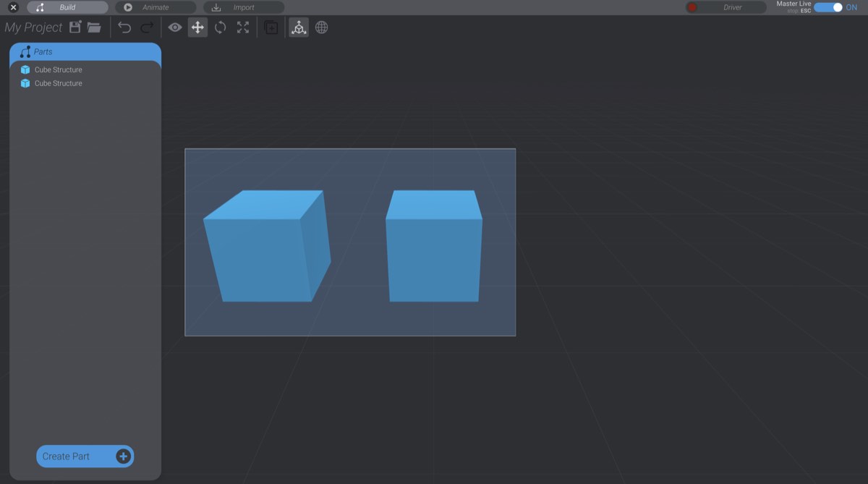Click the Undo arrow
The height and width of the screenshot is (484, 868).
point(124,26)
